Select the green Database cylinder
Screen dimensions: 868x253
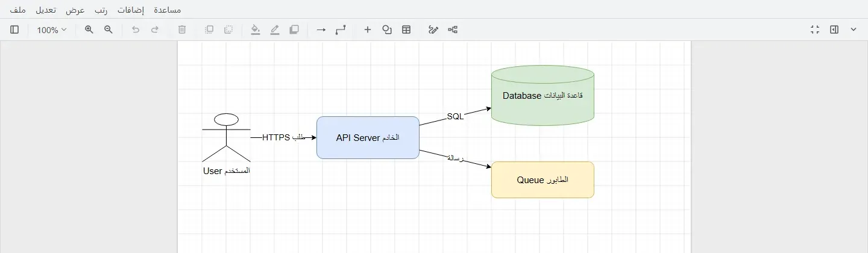point(542,95)
